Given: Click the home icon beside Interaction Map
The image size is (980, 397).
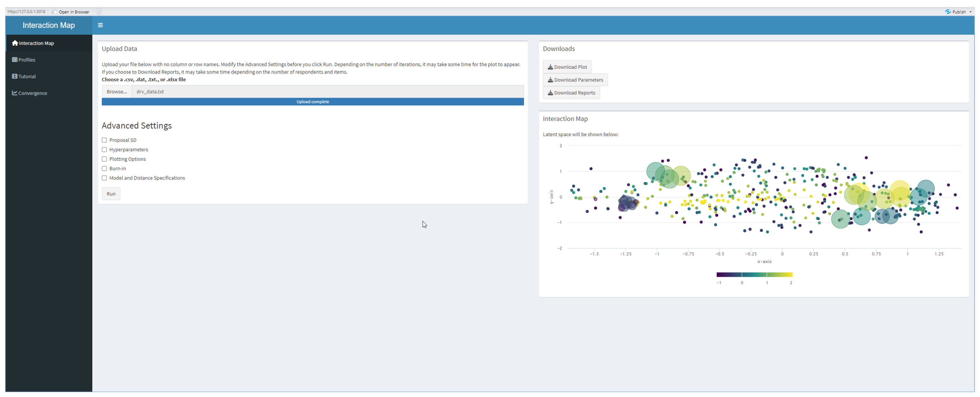Looking at the screenshot, I should click(x=15, y=43).
